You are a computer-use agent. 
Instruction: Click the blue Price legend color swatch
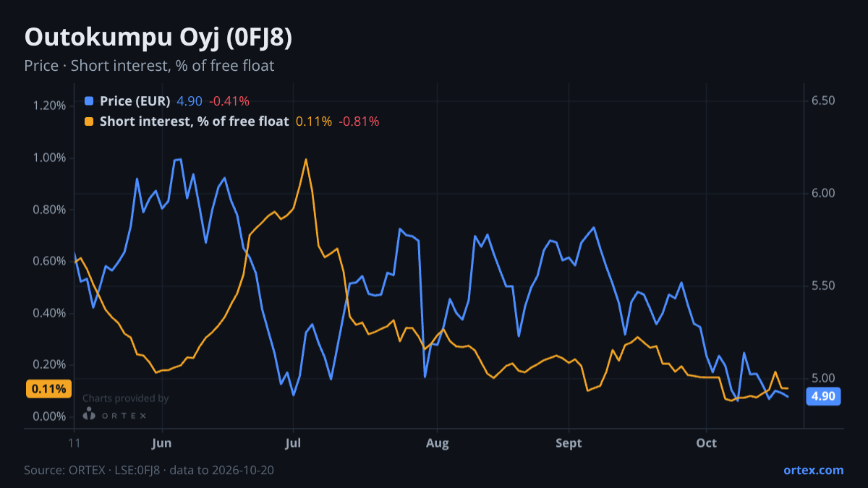(x=89, y=101)
